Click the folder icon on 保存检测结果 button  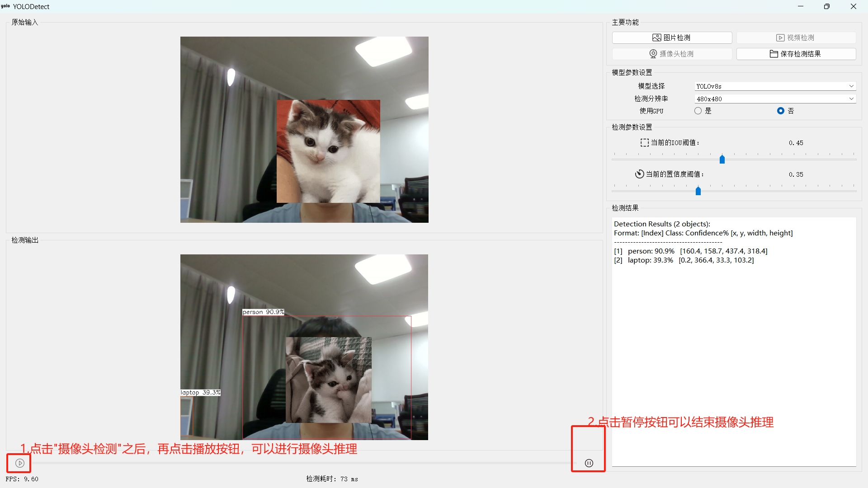(773, 53)
